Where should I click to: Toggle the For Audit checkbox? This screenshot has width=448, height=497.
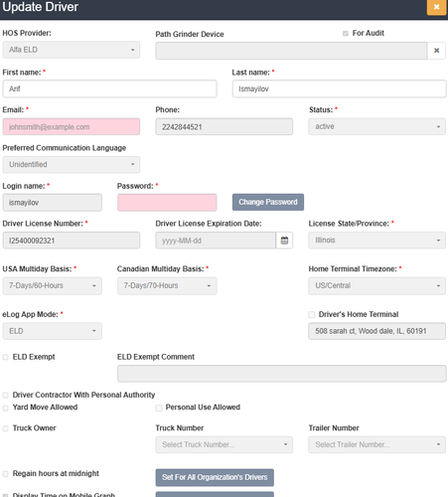click(346, 34)
